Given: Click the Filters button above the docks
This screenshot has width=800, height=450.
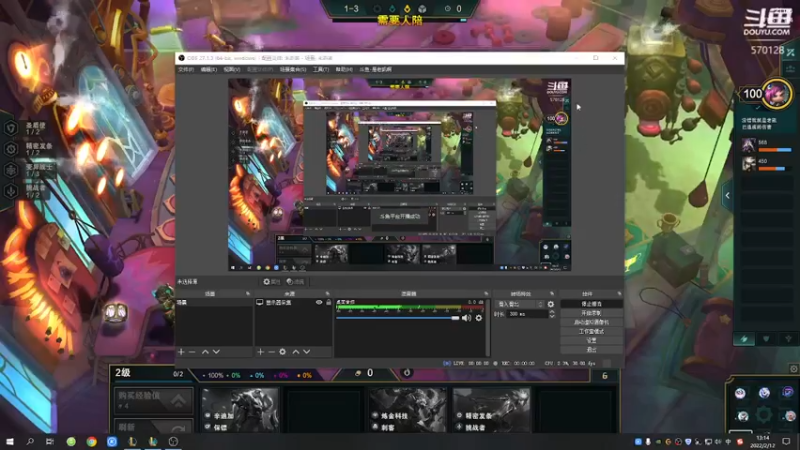Looking at the screenshot, I should click(x=295, y=282).
